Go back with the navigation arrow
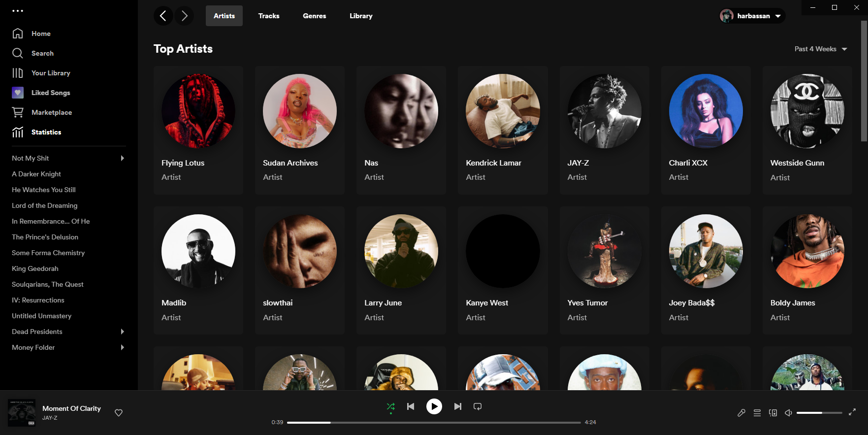 click(163, 16)
